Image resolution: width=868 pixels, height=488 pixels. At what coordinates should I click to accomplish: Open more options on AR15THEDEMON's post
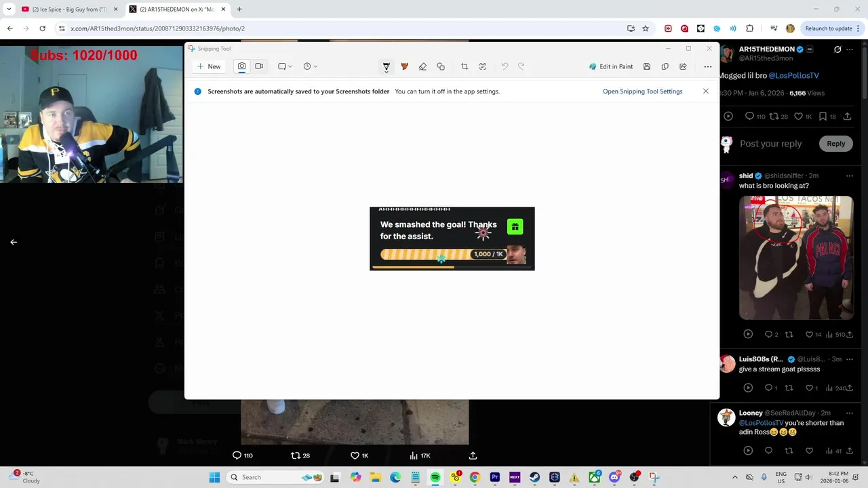(850, 49)
